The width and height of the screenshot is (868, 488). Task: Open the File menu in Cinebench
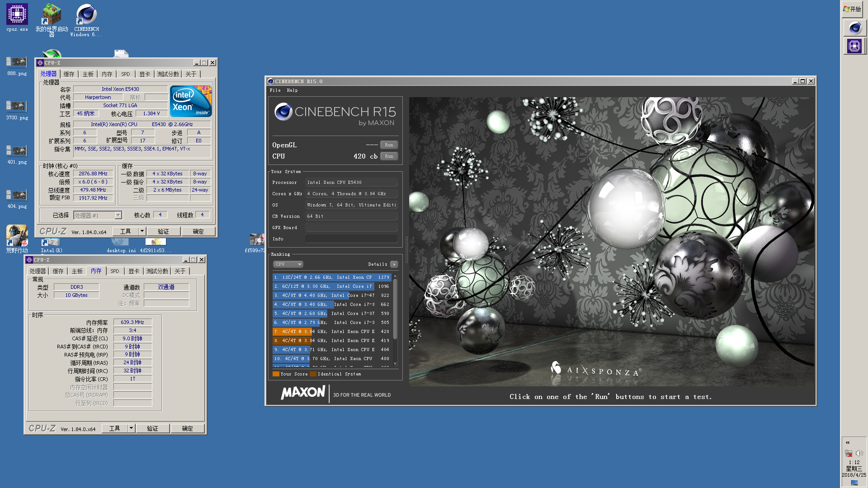[x=275, y=90]
